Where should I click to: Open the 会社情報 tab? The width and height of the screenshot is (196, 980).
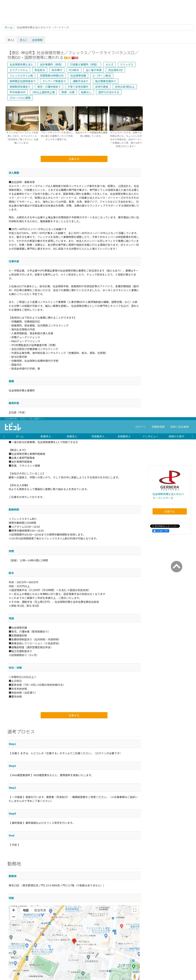click(x=37, y=40)
